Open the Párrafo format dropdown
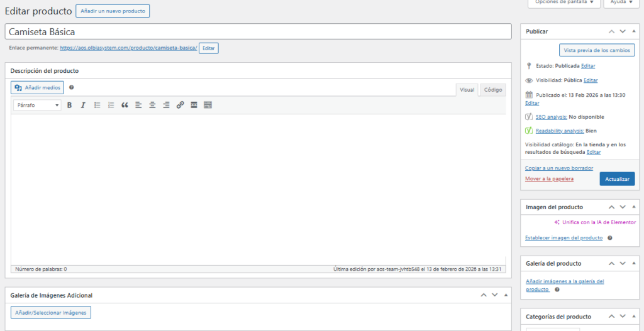This screenshot has width=644, height=331. point(37,106)
